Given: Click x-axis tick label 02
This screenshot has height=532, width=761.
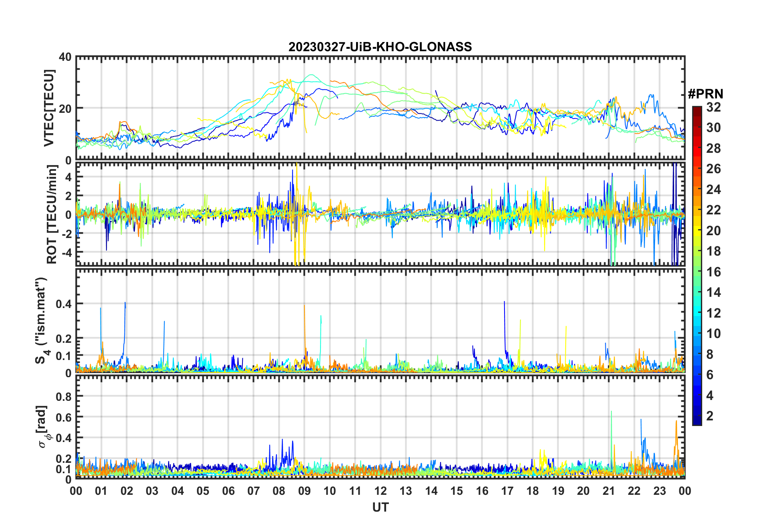Looking at the screenshot, I should (127, 491).
